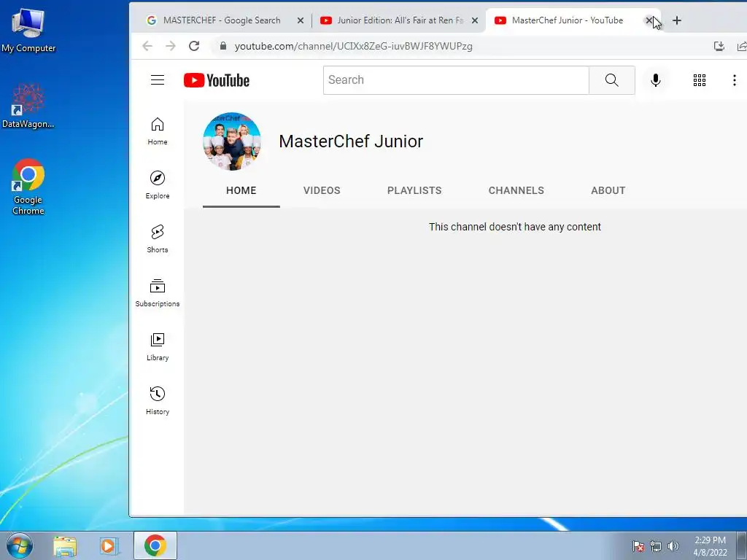This screenshot has height=560, width=747.
Task: View site info via the lock icon
Action: (223, 46)
